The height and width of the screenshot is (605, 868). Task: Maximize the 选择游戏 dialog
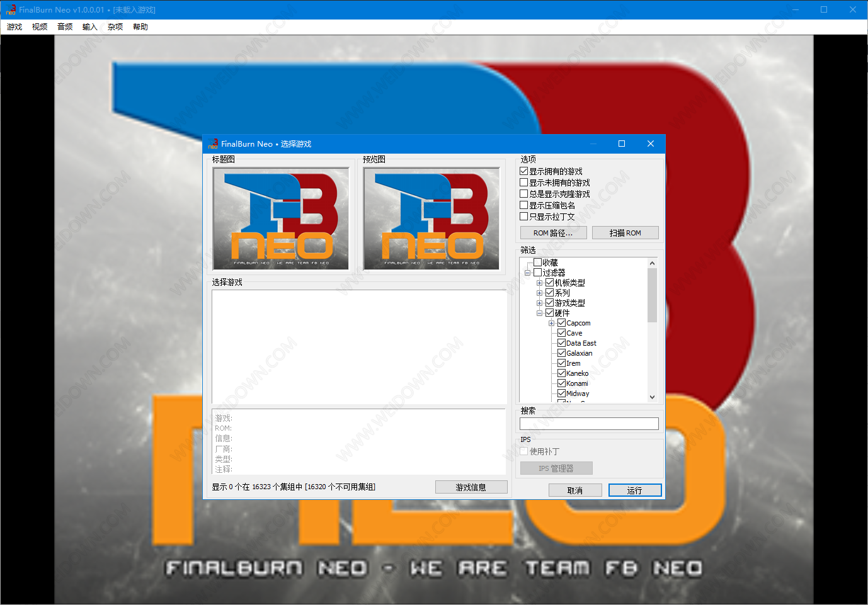(622, 144)
